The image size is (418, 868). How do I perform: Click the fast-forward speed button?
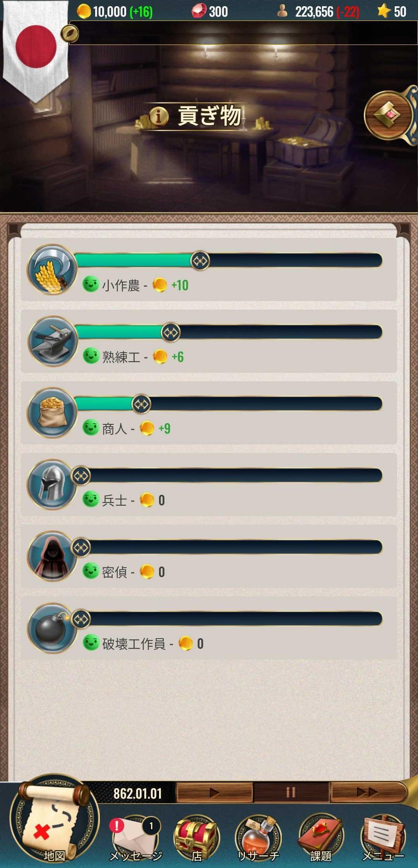368,792
